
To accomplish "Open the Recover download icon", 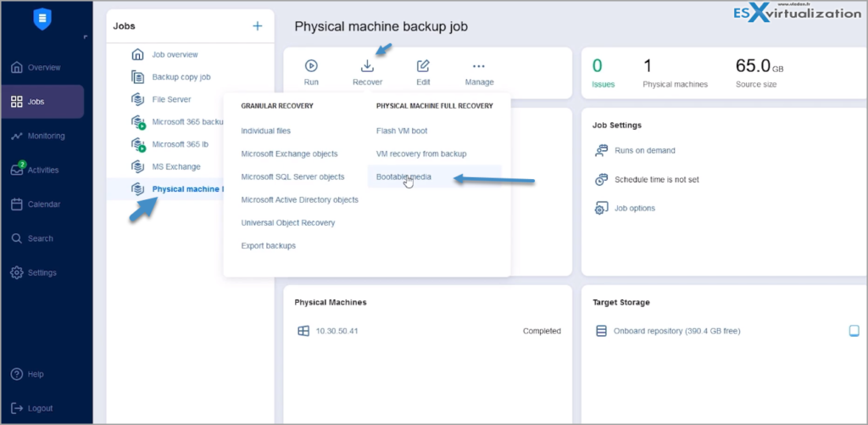I will (x=367, y=66).
